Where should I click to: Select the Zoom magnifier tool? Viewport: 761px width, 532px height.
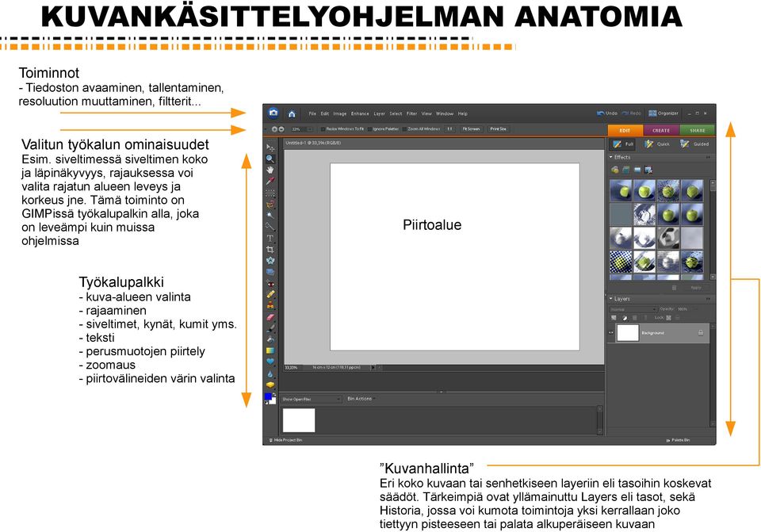tap(270, 159)
